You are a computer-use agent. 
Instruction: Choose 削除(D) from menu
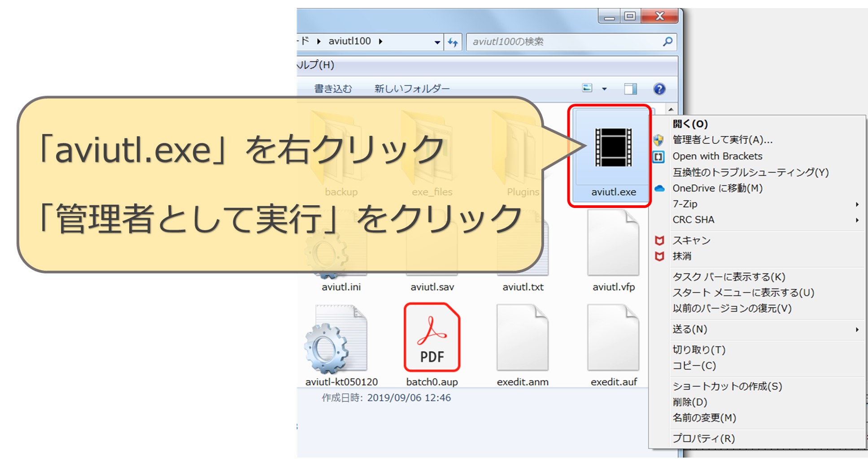(689, 402)
